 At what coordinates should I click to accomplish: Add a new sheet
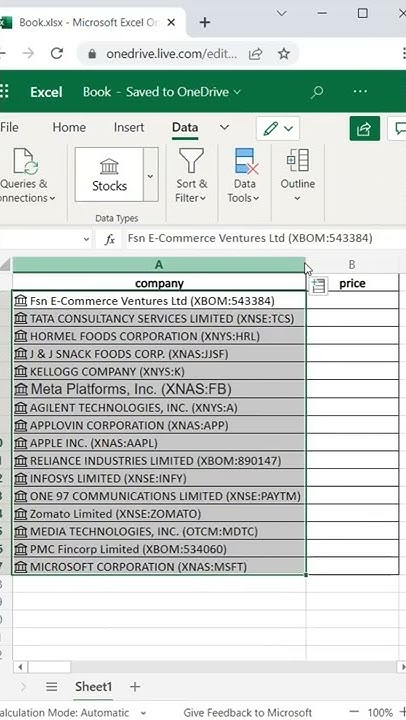click(x=135, y=686)
